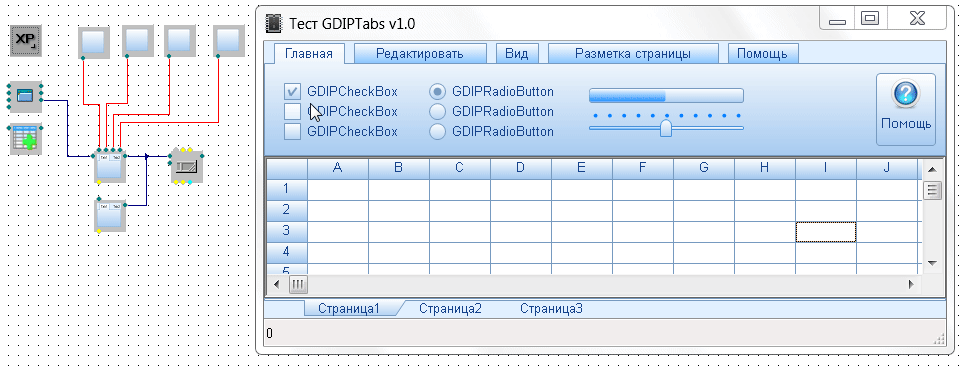Select the scrollbar component with yellow points
Screen dimensions: 963x366
187,166
